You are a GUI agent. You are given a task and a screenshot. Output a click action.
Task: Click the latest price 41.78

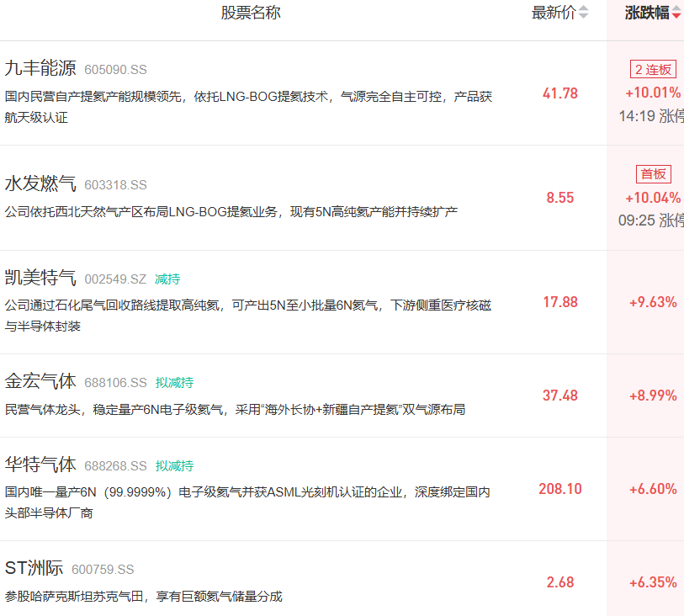(x=560, y=93)
